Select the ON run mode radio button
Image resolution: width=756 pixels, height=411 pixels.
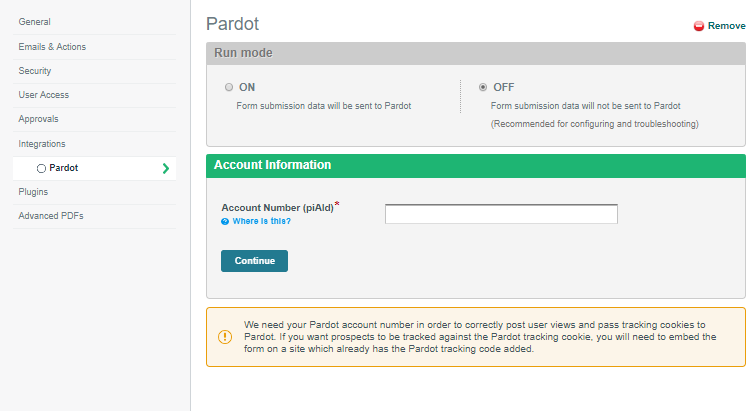point(229,87)
